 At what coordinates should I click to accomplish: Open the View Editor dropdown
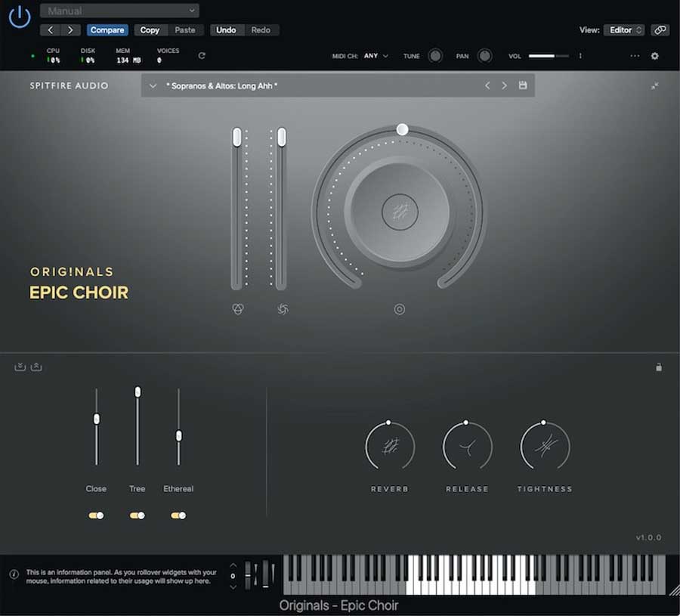[x=624, y=30]
